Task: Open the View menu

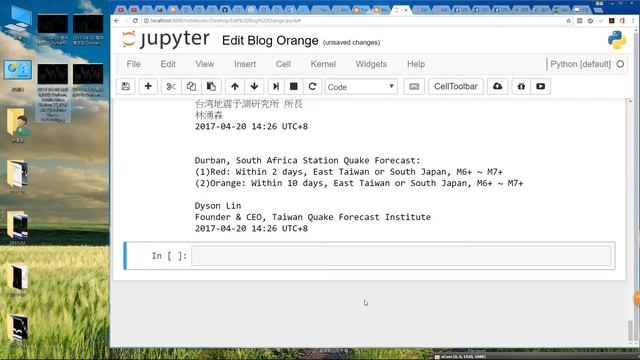Action: pyautogui.click(x=204, y=64)
